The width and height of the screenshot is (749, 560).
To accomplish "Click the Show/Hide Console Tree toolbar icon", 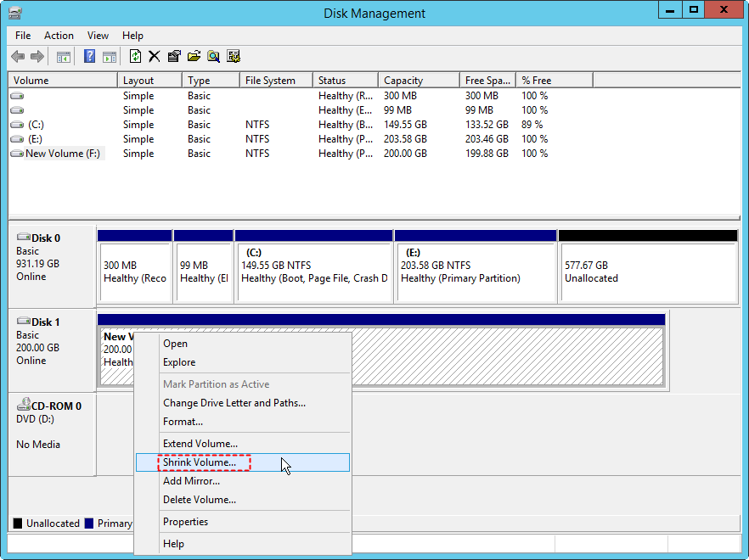I will pos(63,57).
